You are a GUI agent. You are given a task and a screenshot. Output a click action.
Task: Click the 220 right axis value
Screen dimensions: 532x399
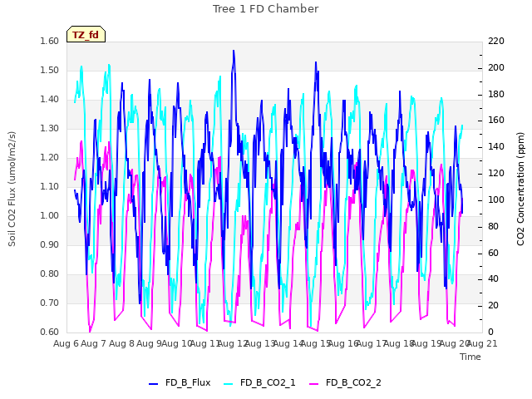(496, 41)
